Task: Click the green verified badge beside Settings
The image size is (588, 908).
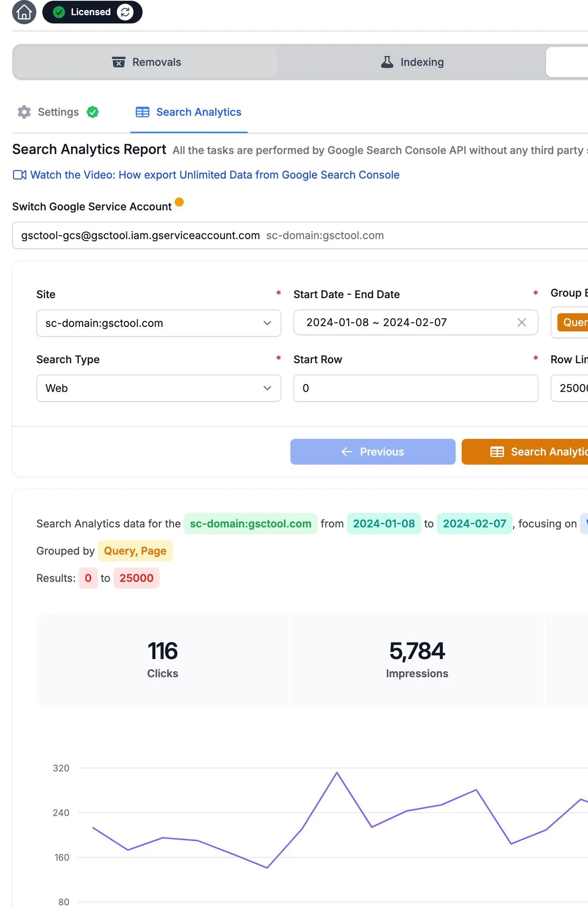Action: click(x=93, y=112)
